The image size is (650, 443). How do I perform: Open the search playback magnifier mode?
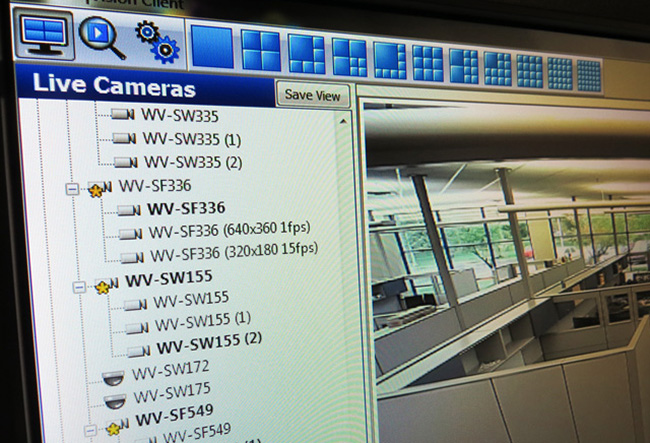click(x=102, y=38)
